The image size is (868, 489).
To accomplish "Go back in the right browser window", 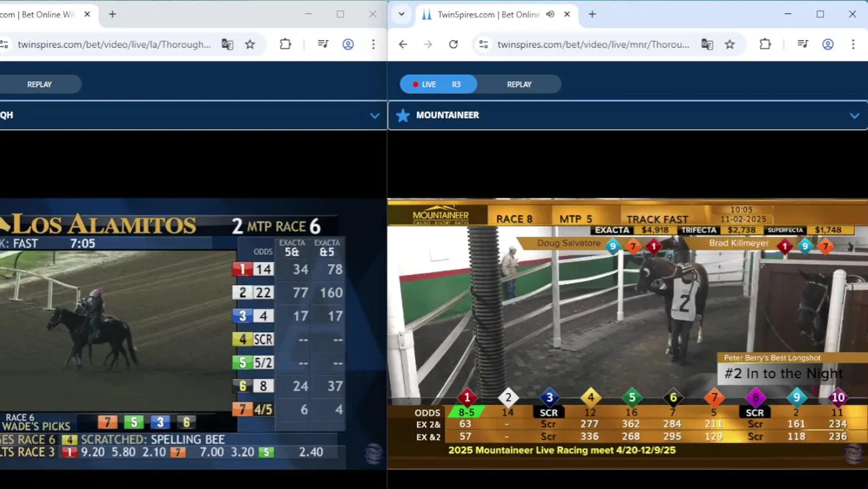I will (x=403, y=44).
